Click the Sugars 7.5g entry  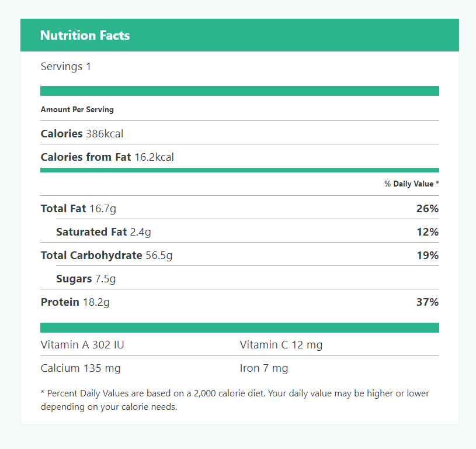pos(86,279)
